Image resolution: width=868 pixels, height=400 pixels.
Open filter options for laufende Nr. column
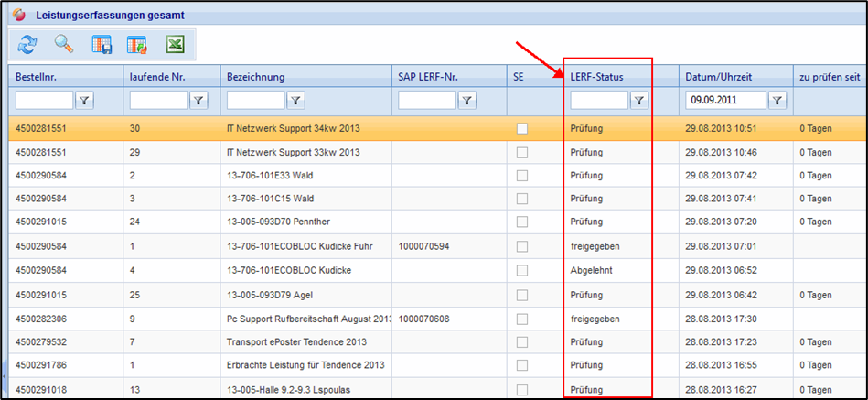[198, 100]
